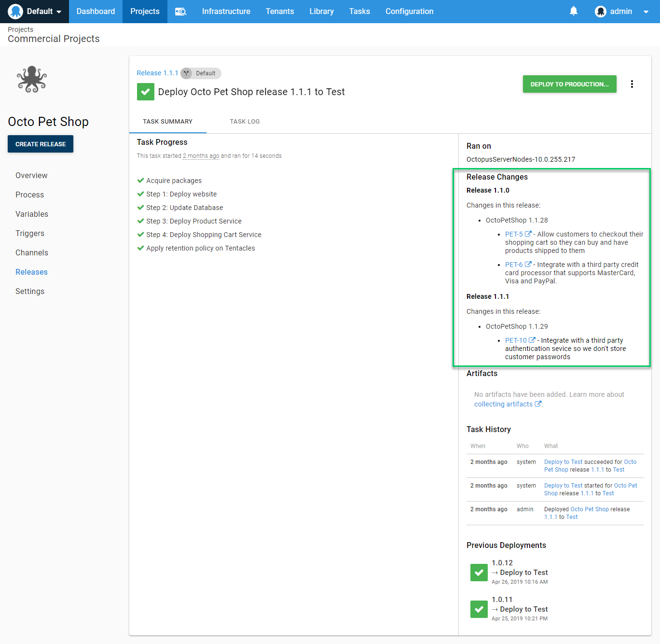The image size is (660, 644).
Task: Select Variables in the project sidebar
Action: pos(32,214)
